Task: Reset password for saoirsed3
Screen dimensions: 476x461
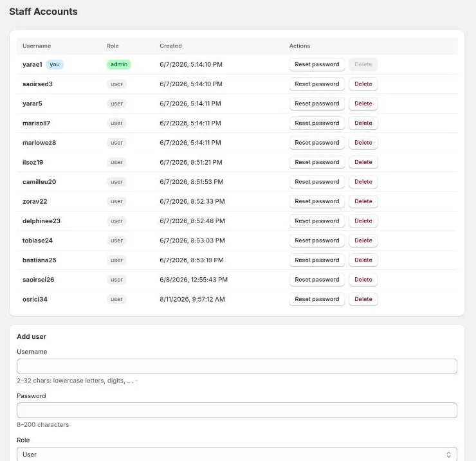Action: pyautogui.click(x=317, y=84)
